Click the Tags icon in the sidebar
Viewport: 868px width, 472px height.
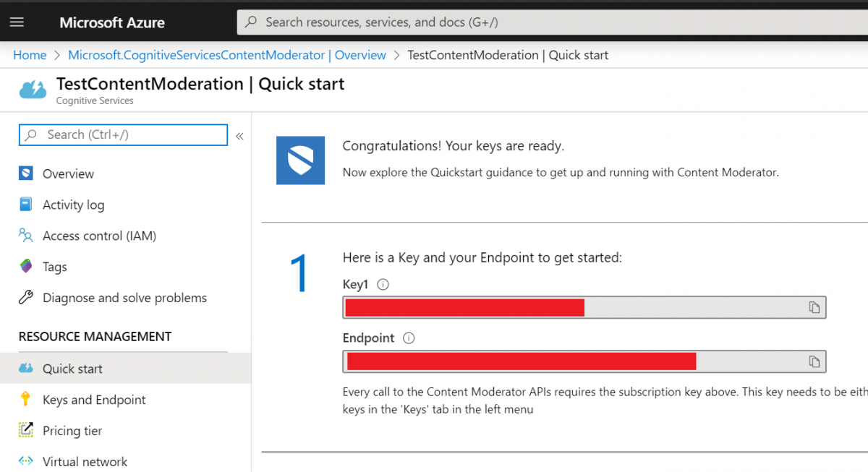[26, 267]
